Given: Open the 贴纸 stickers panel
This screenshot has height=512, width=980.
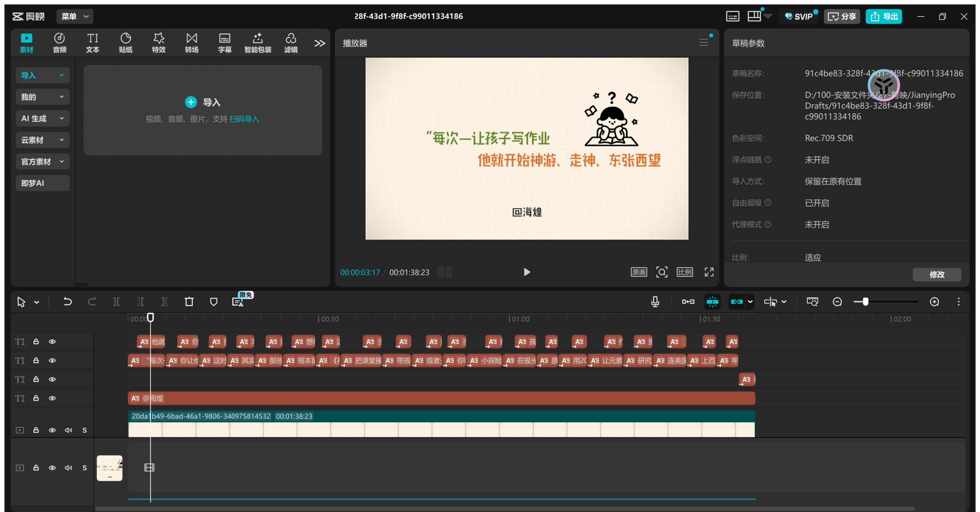Looking at the screenshot, I should pyautogui.click(x=126, y=43).
